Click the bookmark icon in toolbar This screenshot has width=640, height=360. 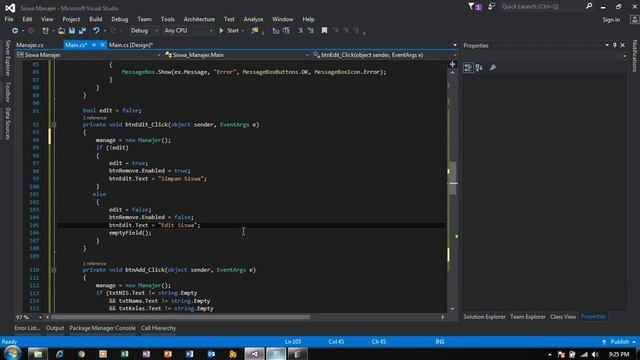point(324,31)
